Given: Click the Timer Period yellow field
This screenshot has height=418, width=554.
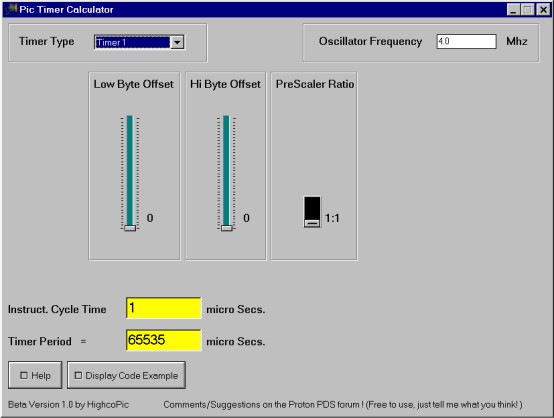Looking at the screenshot, I should 164,340.
